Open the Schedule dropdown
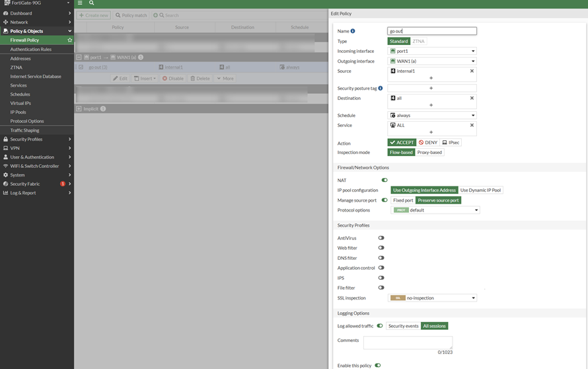This screenshot has height=369, width=588. [432, 115]
